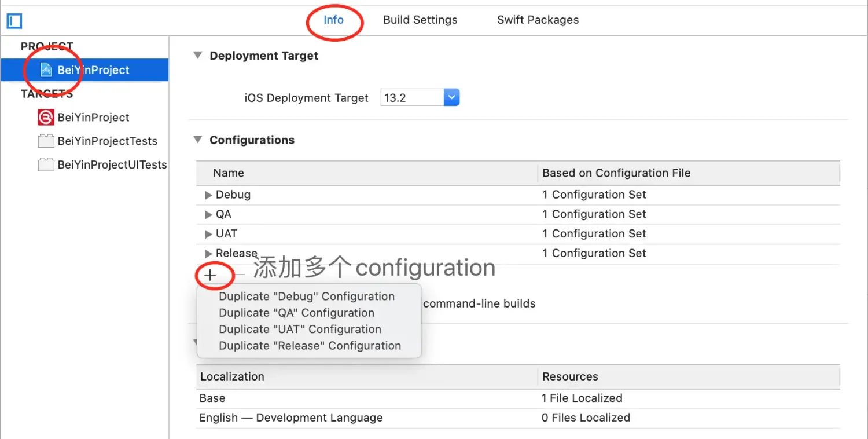Collapse the Configurations section

[x=197, y=140]
